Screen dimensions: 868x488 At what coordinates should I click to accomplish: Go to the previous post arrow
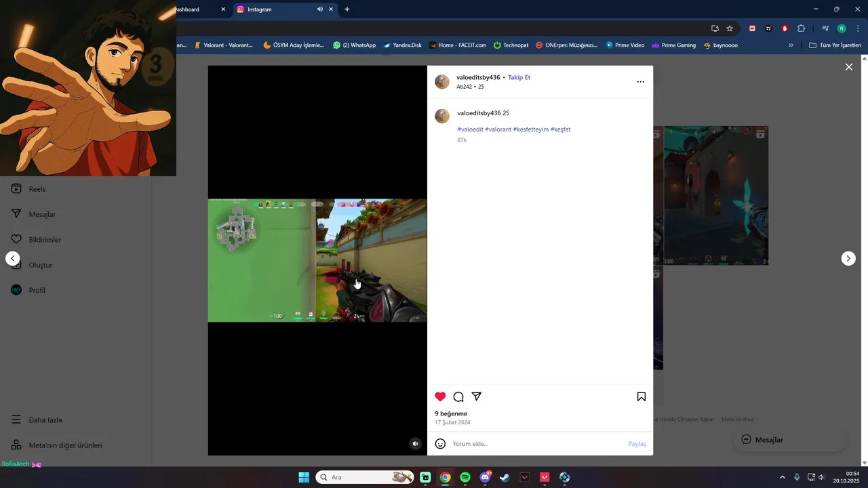click(x=12, y=258)
